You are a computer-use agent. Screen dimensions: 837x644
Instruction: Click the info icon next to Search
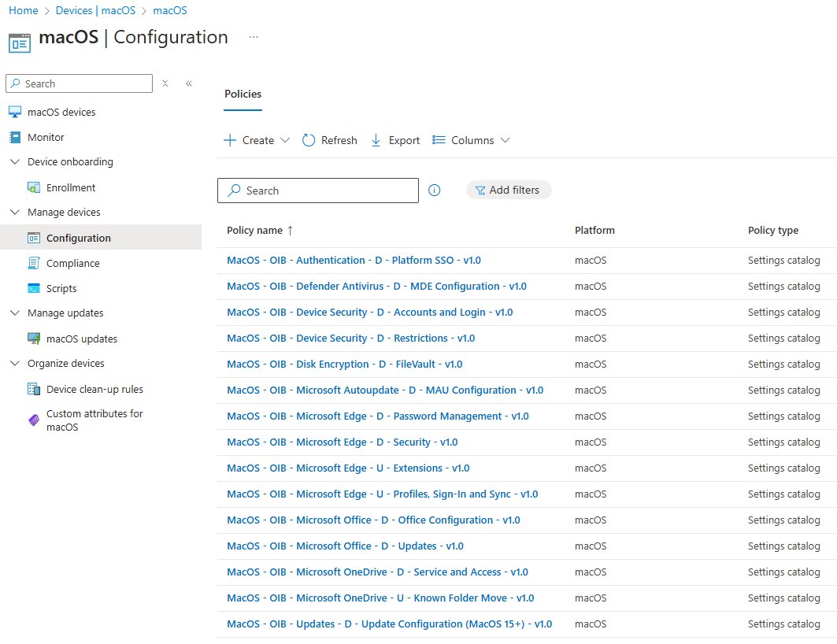(435, 191)
